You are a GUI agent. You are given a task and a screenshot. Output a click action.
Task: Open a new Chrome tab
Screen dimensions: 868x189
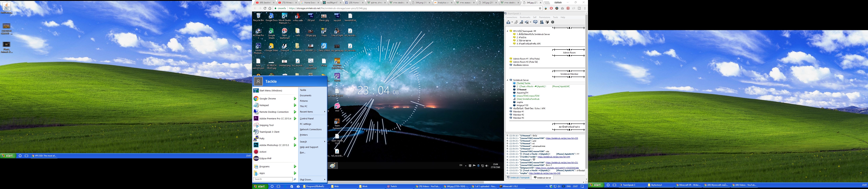click(x=547, y=3)
